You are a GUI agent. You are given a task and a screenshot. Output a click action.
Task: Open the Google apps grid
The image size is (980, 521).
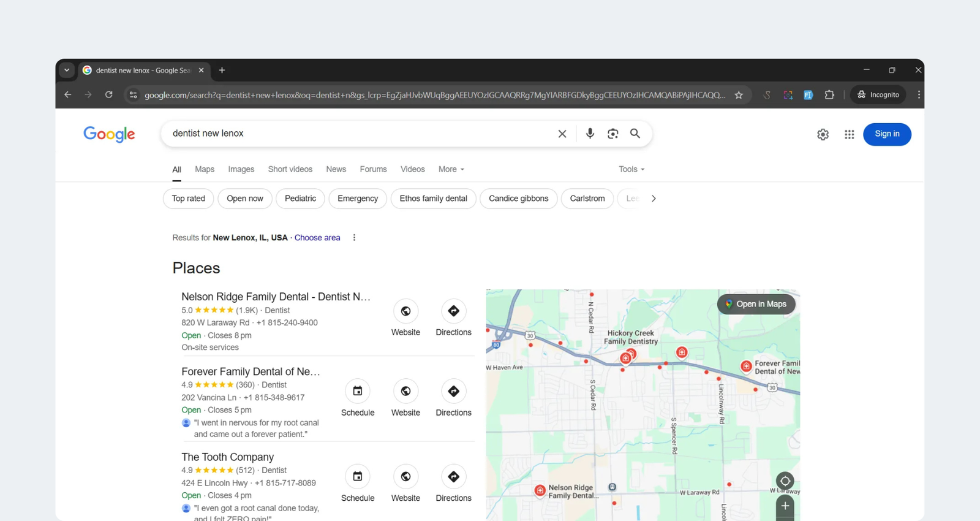pos(849,134)
